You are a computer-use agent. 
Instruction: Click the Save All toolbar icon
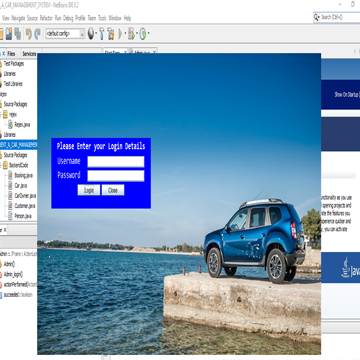[17, 34]
